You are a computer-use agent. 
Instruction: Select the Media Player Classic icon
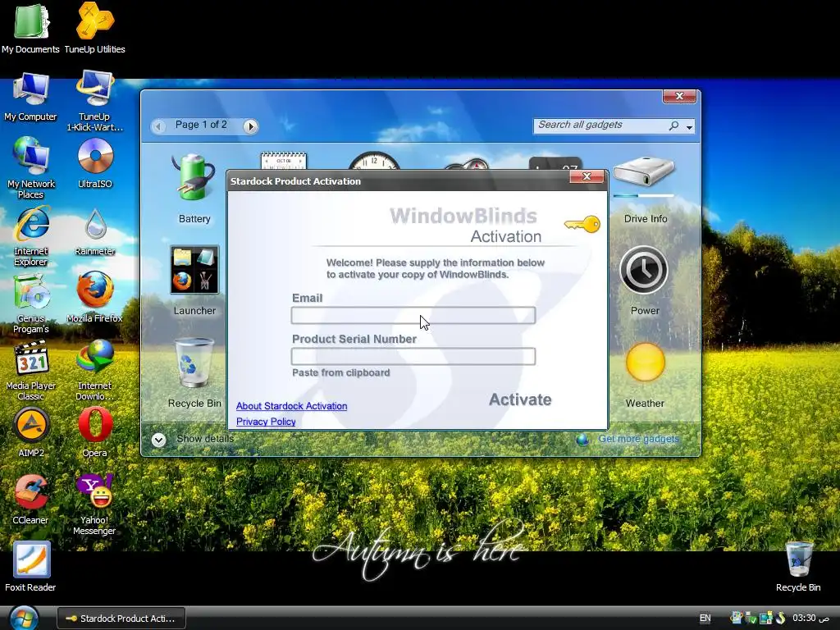point(30,371)
